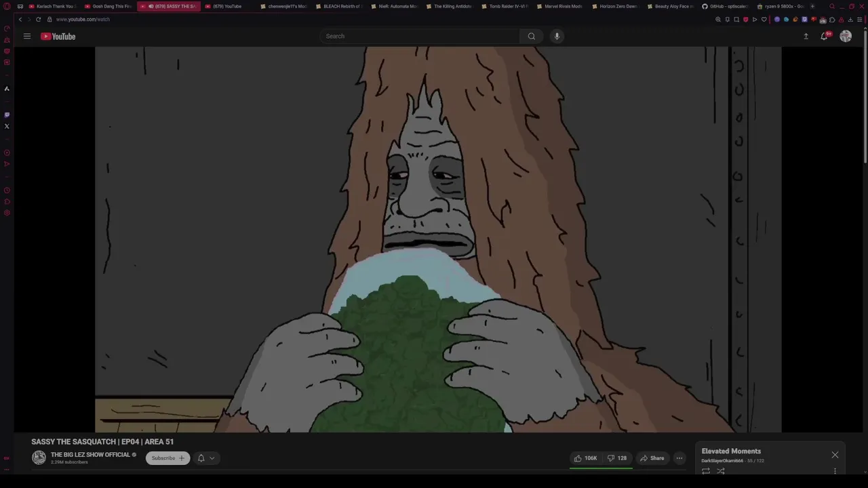
Task: Click the Sassy the Sasquatch video player
Action: click(x=438, y=239)
